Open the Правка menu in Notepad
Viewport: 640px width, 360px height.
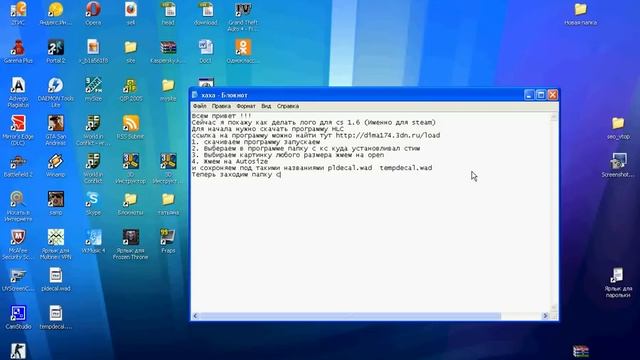[x=221, y=106]
